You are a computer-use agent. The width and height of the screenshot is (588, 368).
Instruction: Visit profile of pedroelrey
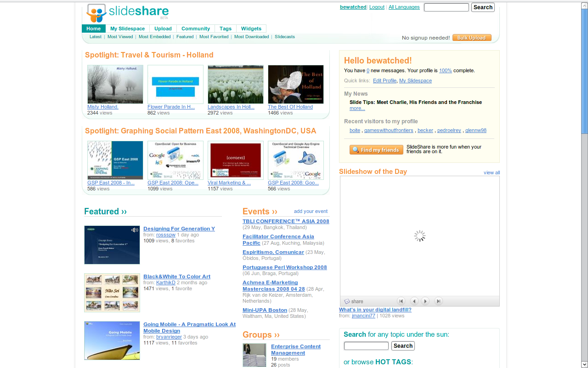449,131
